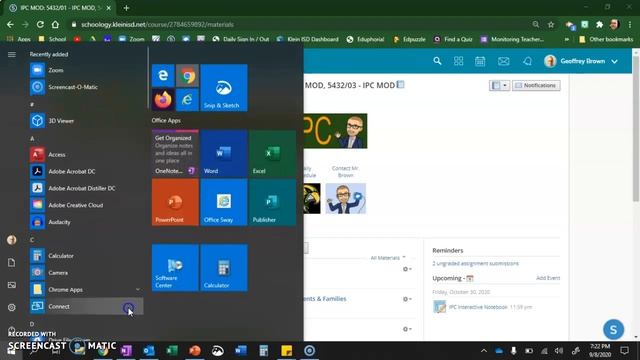Open Schoology notifications bell icon
Screen dimensions: 640x360
(527, 61)
